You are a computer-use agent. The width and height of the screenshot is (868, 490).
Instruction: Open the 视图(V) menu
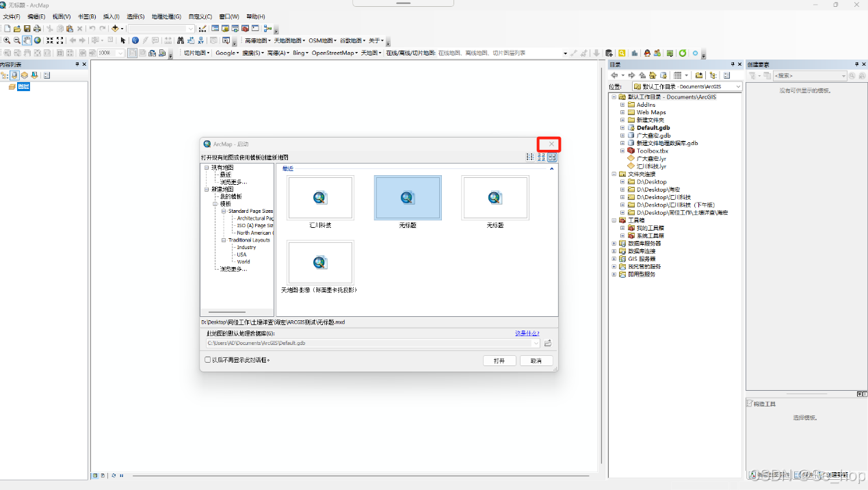[62, 16]
